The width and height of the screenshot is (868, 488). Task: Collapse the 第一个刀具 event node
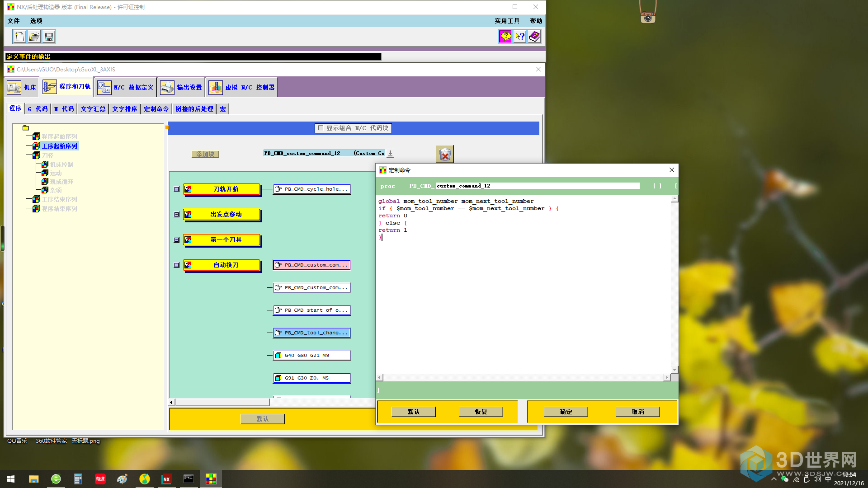(177, 240)
